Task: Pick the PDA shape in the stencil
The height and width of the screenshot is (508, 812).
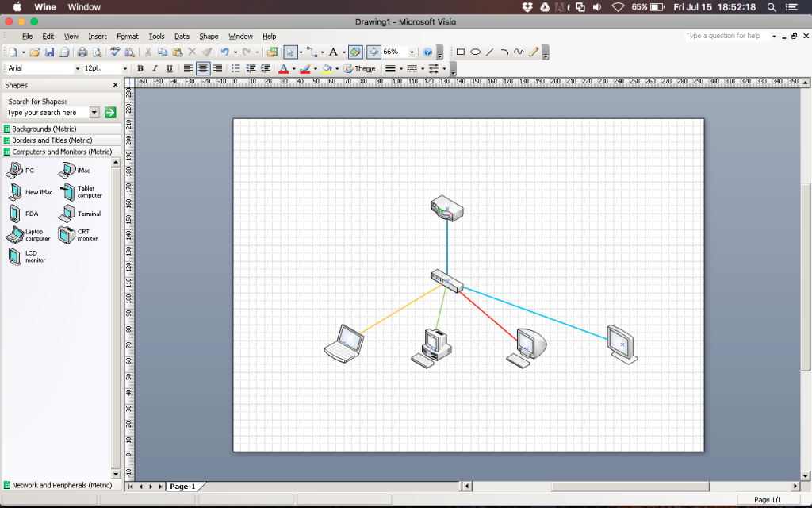Action: [x=23, y=213]
